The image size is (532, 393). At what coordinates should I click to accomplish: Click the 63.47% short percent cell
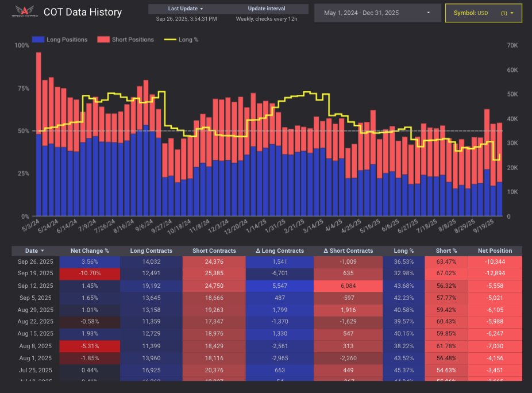(x=446, y=261)
